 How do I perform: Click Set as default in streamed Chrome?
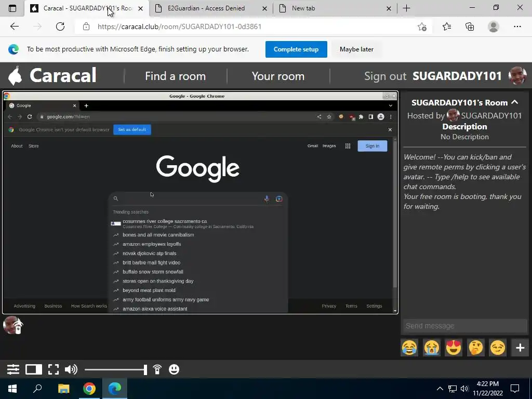[132, 129]
